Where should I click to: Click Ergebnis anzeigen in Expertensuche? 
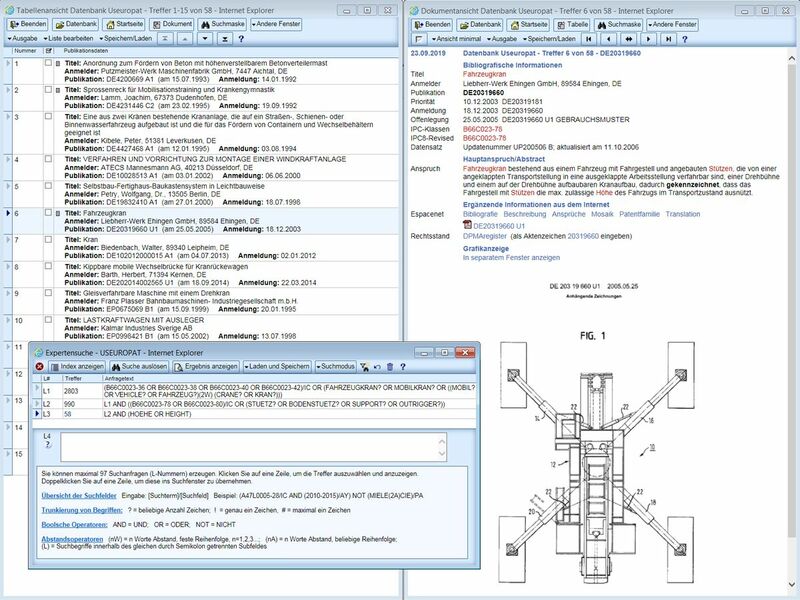[206, 366]
